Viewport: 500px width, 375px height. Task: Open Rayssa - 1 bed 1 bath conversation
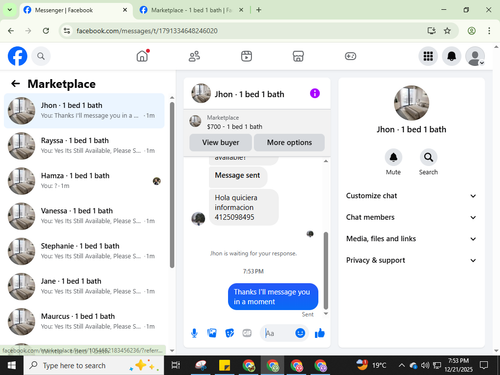[x=84, y=146]
